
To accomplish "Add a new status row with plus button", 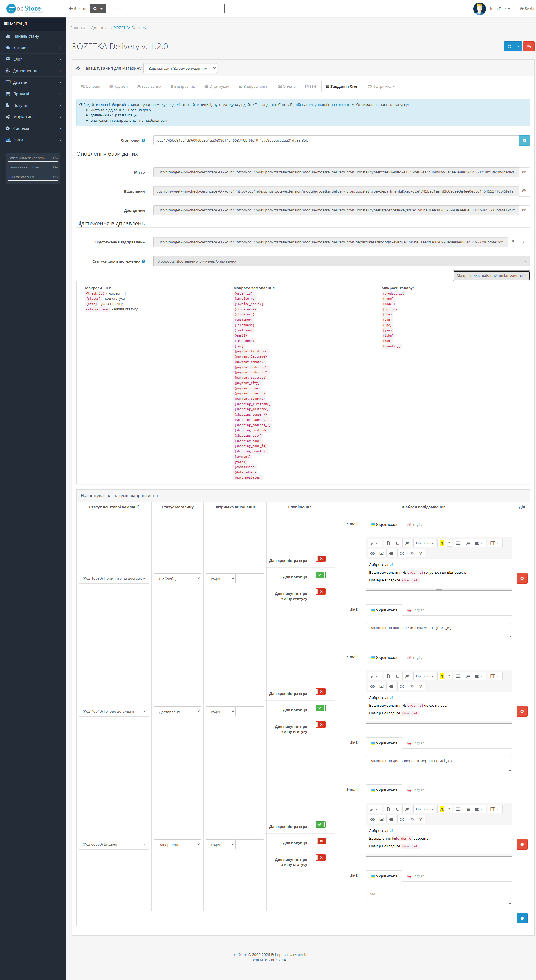I will click(522, 918).
